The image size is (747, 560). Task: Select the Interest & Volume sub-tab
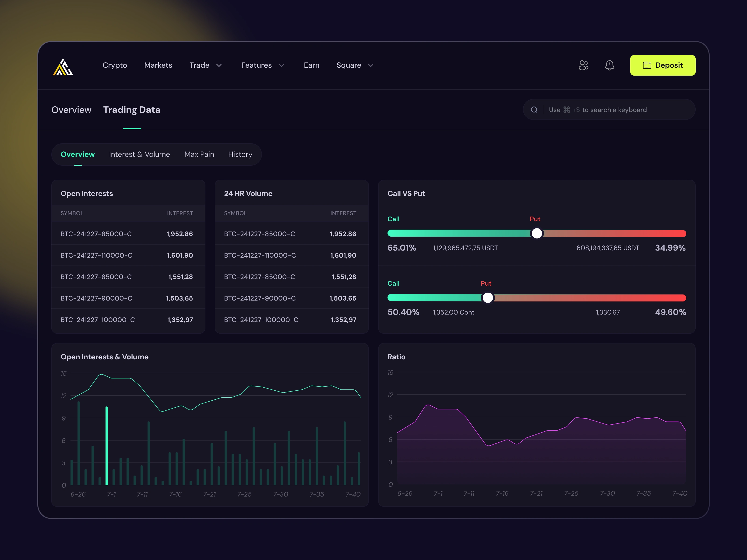click(139, 154)
